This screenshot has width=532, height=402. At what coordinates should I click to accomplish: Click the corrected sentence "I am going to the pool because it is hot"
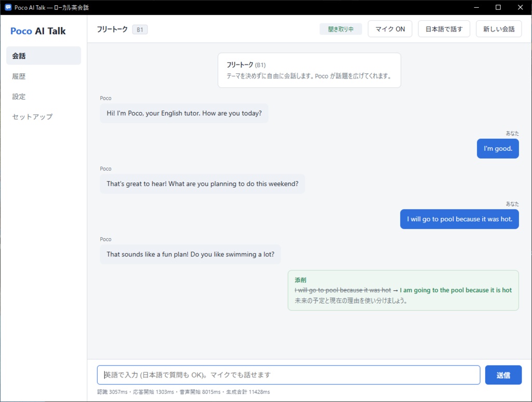point(456,290)
